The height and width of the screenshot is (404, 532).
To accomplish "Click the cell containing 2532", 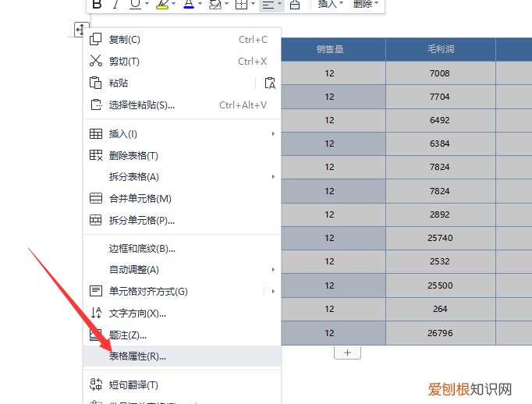I will [x=441, y=261].
